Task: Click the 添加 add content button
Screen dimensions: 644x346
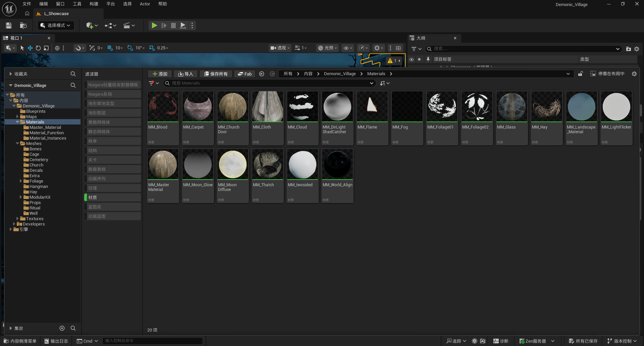Action: [160, 74]
